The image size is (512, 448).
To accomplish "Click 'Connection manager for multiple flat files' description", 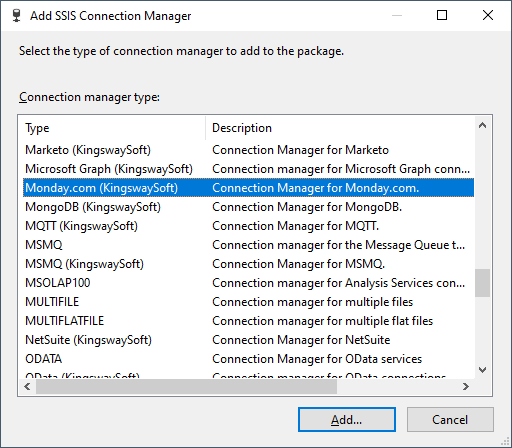I will [322, 321].
